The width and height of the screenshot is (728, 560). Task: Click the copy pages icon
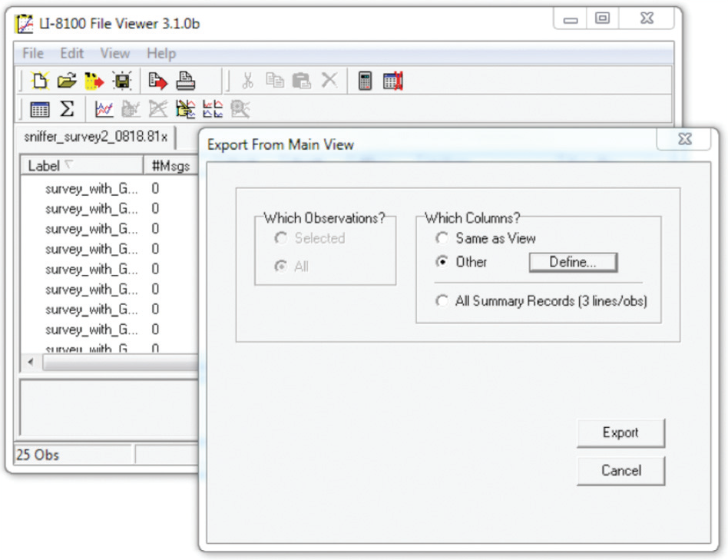274,81
